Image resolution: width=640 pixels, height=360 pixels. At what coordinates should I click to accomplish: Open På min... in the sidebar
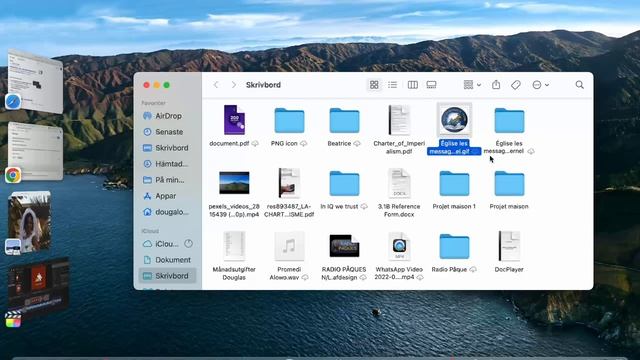click(167, 180)
